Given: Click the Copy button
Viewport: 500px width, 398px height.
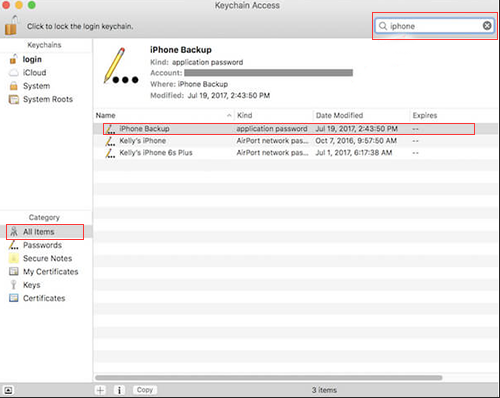Looking at the screenshot, I should pos(145,390).
